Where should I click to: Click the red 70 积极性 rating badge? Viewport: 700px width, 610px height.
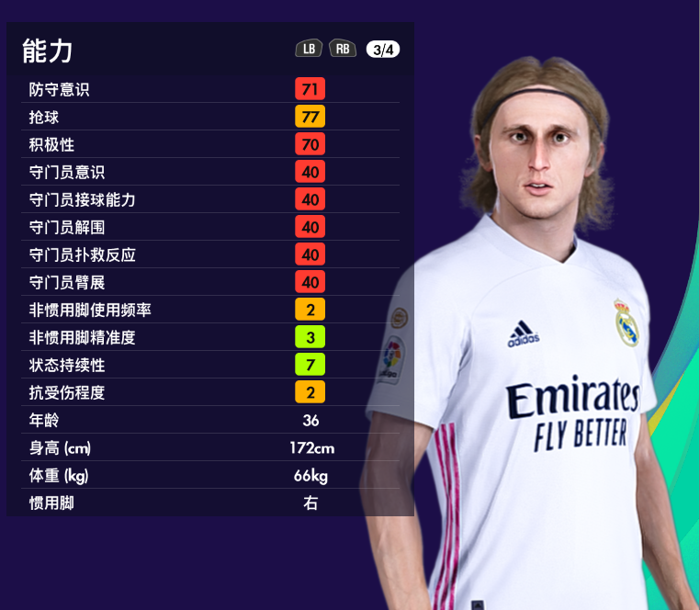tap(310, 144)
